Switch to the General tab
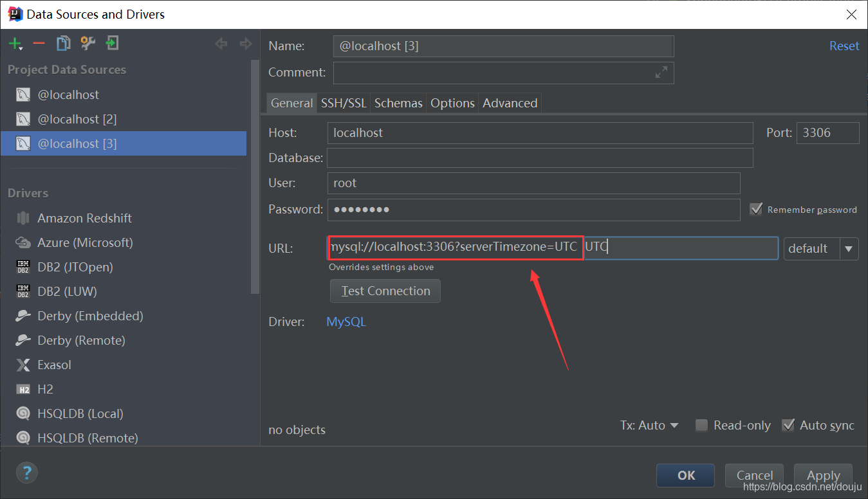This screenshot has width=868, height=499. click(291, 103)
